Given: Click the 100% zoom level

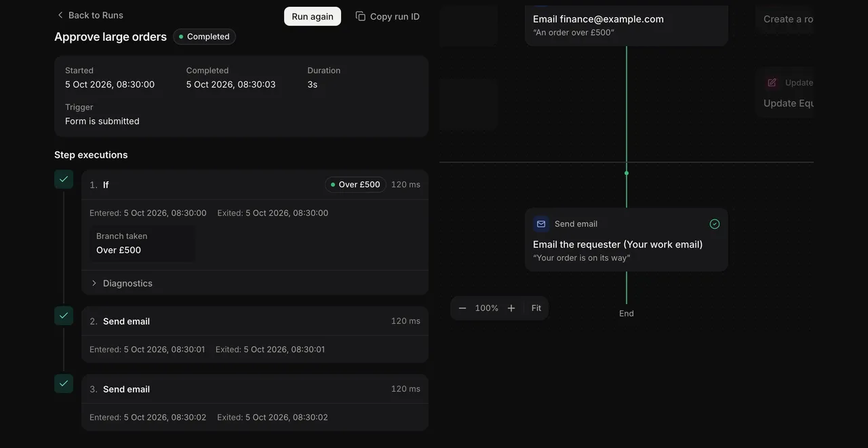Looking at the screenshot, I should [x=487, y=308].
